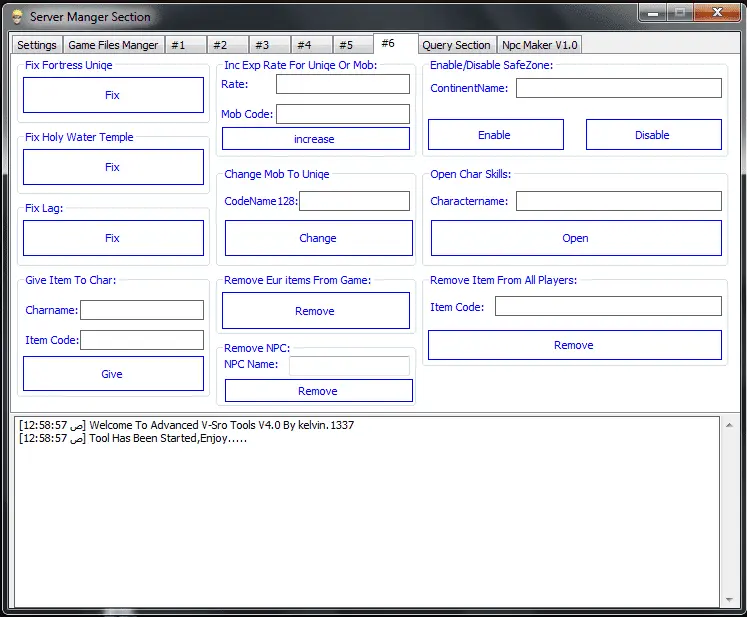Image resolution: width=747 pixels, height=617 pixels.
Task: Minimize the Server Manger window
Action: point(653,13)
